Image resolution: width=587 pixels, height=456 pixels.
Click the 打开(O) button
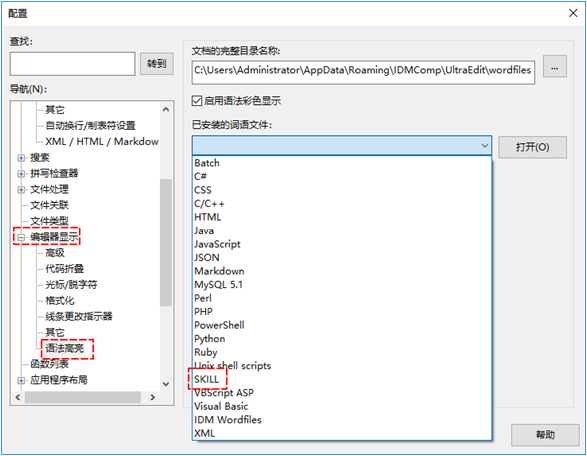click(532, 147)
